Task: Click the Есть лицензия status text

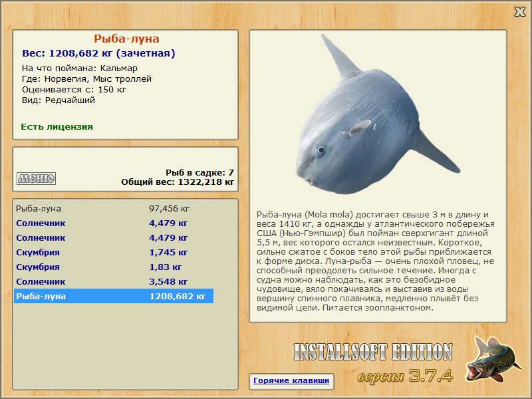Action: pyautogui.click(x=57, y=127)
